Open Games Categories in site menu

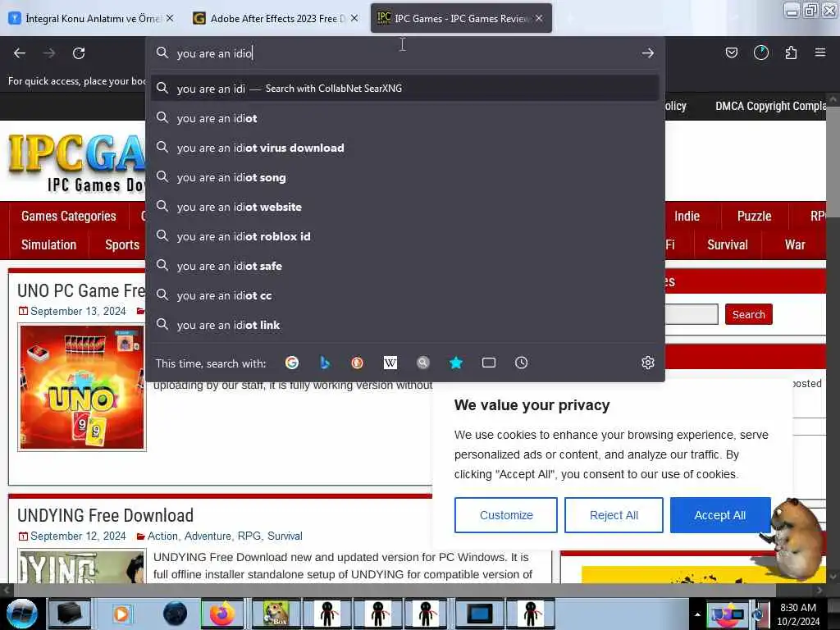pyautogui.click(x=69, y=216)
